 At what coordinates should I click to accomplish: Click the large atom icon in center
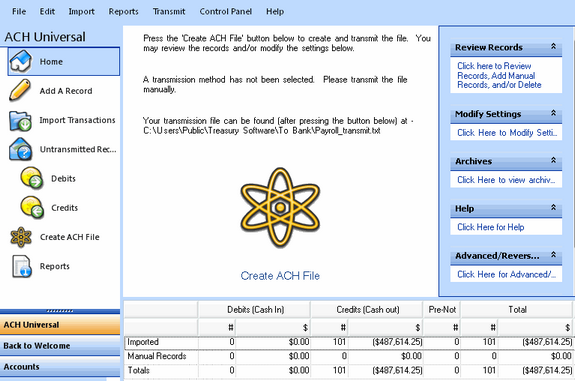click(280, 208)
